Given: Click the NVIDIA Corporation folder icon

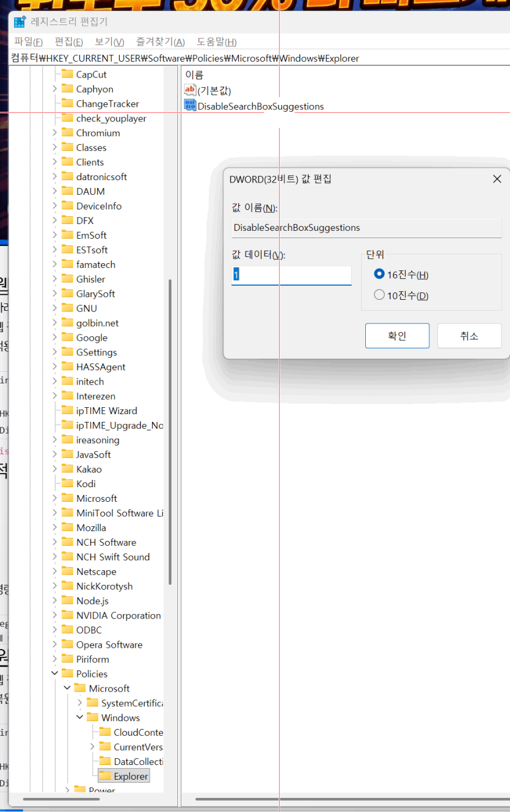Looking at the screenshot, I should click(68, 615).
